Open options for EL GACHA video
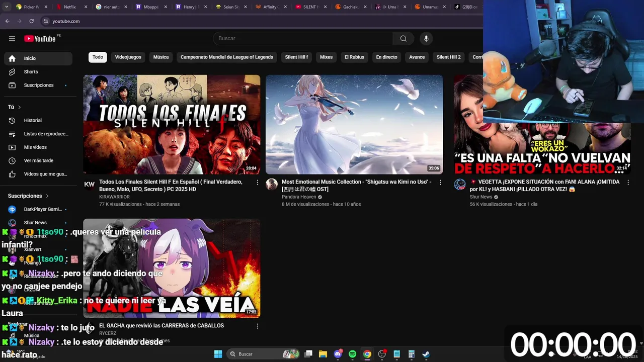Viewport: 644px width, 362px height. [x=258, y=326]
